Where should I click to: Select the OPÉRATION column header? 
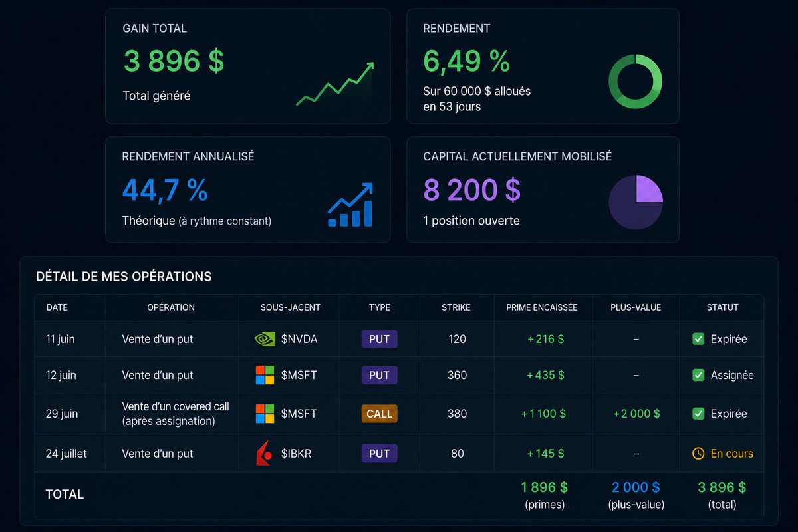(x=171, y=307)
